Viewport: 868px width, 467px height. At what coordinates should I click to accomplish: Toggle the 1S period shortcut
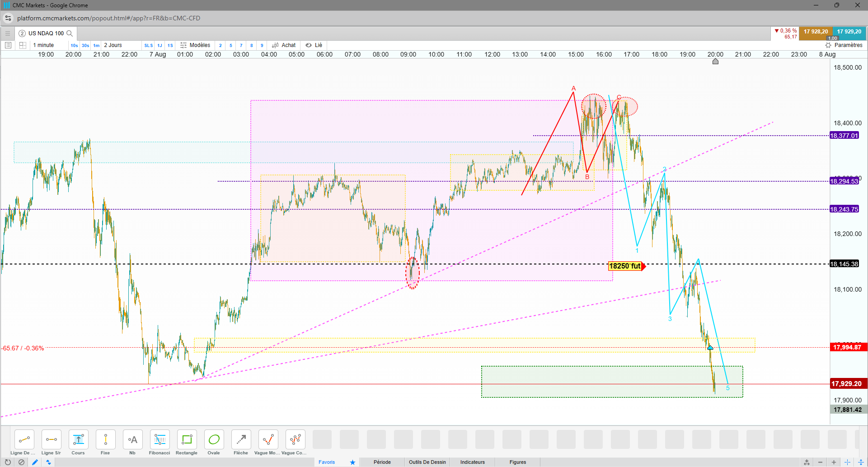point(170,45)
